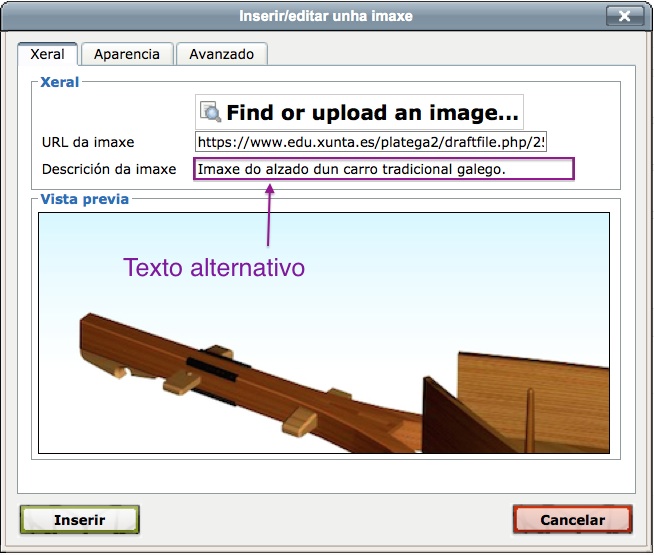Click the magnifier icon beside Find or upload
This screenshot has height=555, width=654.
point(210,111)
